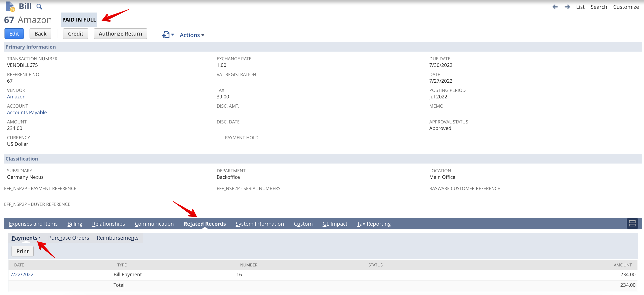Screen dimensions: 644x295
Task: Select the Related Records tab
Action: (x=205, y=224)
